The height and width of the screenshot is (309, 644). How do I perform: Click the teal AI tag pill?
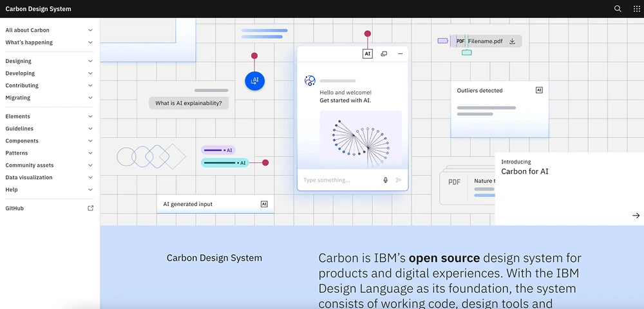225,162
